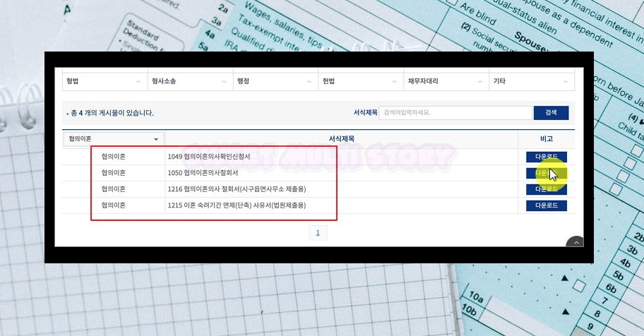
Task: Click the 비고 column header
Action: [547, 139]
